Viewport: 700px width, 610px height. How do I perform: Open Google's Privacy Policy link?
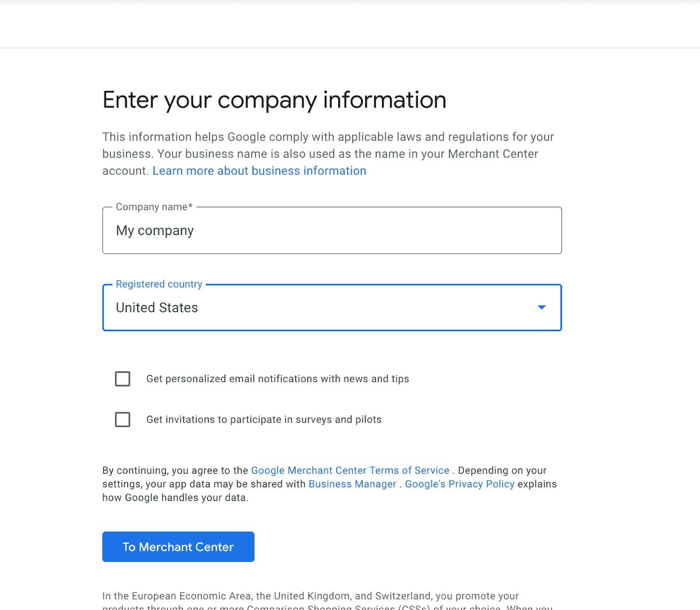tap(459, 484)
